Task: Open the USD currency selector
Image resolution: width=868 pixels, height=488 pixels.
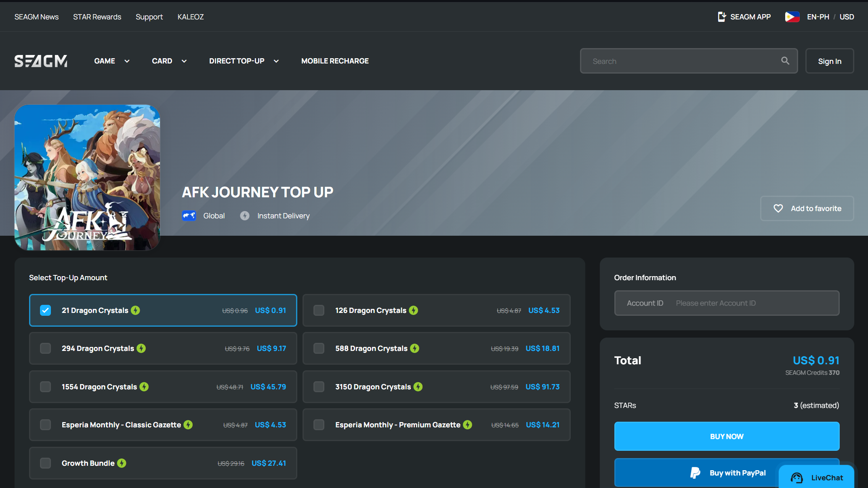Action: (x=847, y=17)
